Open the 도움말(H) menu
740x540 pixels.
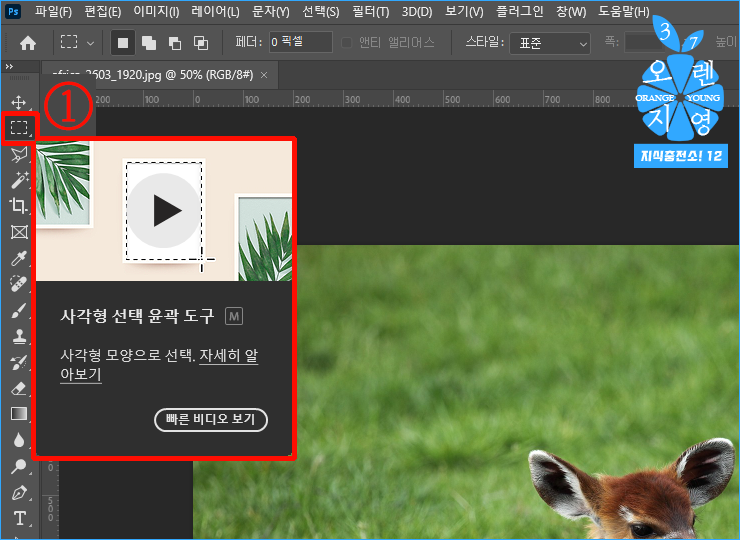pyautogui.click(x=624, y=11)
